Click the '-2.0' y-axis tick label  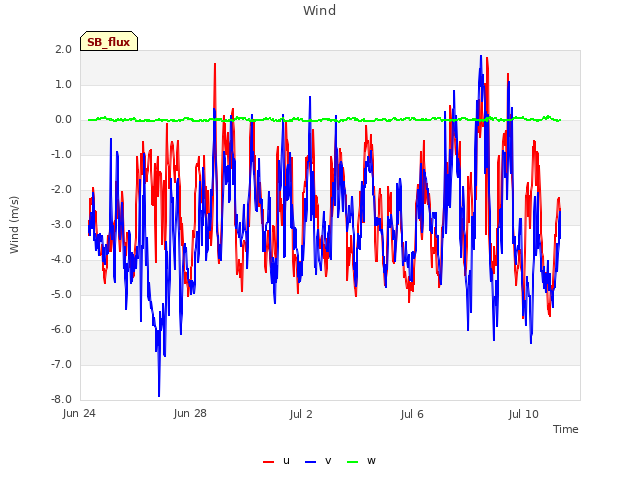61,189
